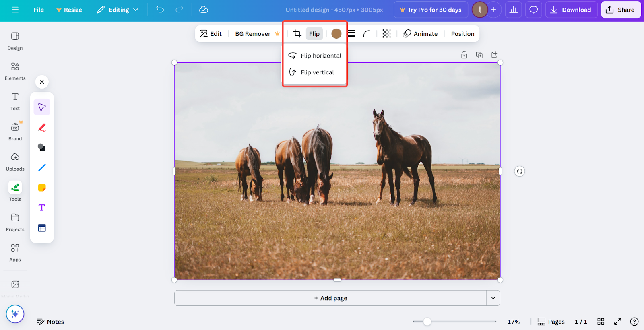Click the + Add page button

click(330, 298)
